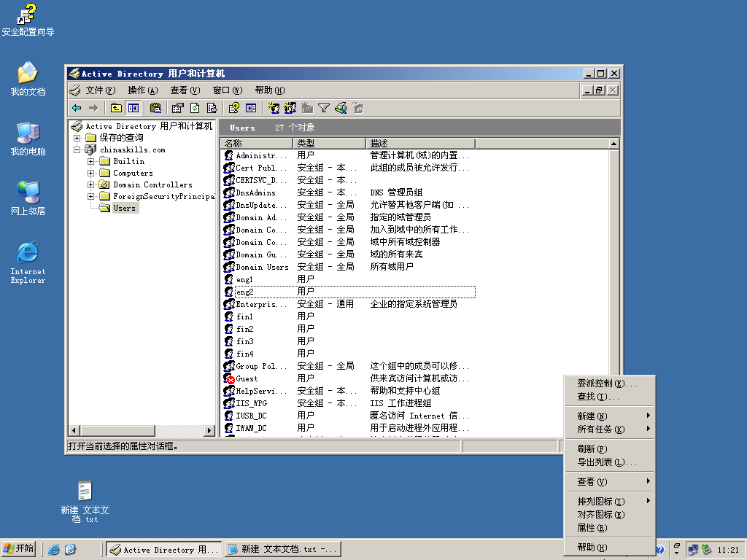Click the up arrow of the list's vertical scrollbar
This screenshot has height=560, width=747.
(614, 144)
